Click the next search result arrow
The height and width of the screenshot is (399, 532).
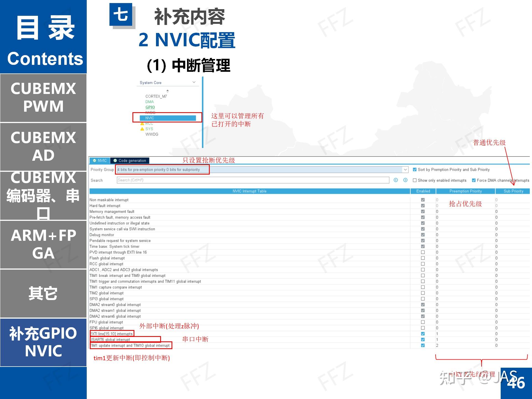pos(405,180)
